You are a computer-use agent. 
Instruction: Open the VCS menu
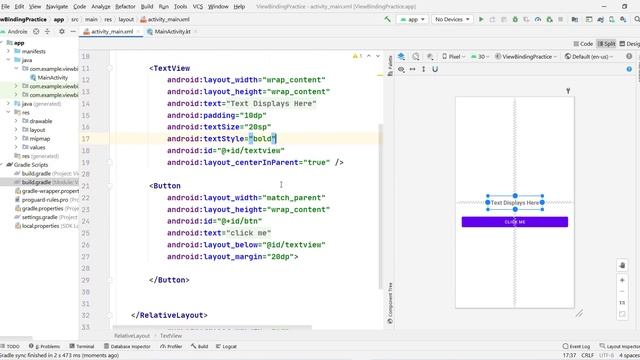coord(198,7)
